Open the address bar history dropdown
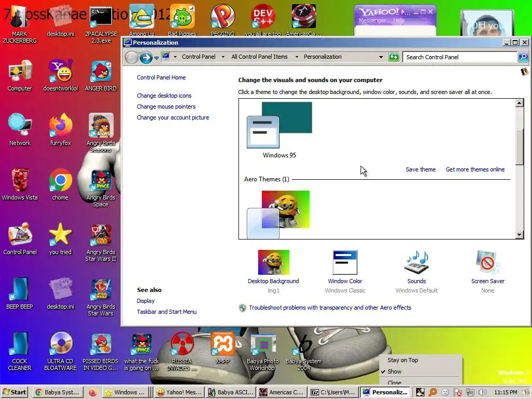532x399 pixels. tap(381, 57)
